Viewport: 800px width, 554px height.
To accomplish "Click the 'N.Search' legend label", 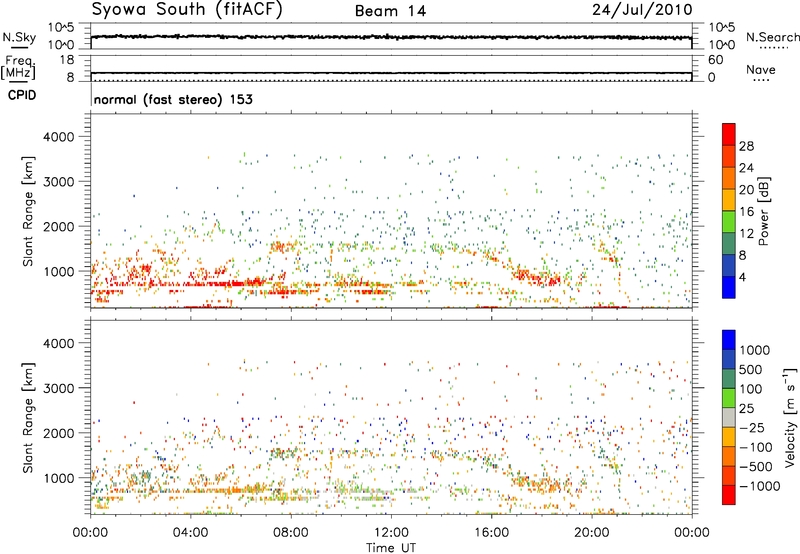I will click(772, 37).
